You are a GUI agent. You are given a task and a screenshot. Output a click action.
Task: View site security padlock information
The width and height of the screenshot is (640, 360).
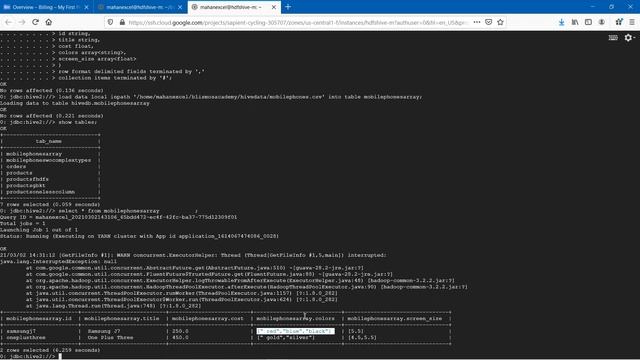[122, 22]
